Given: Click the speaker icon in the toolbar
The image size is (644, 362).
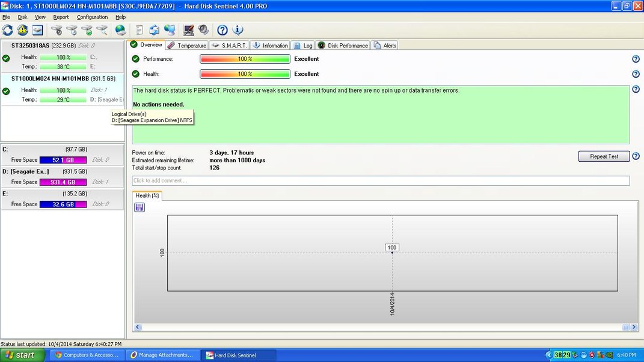Looking at the screenshot, I should tap(203, 30).
